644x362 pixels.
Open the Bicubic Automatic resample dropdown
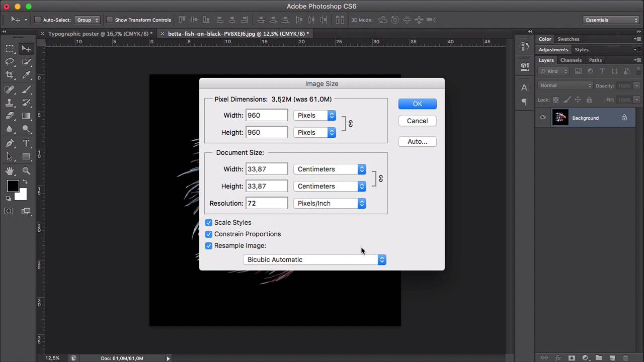coord(314,260)
